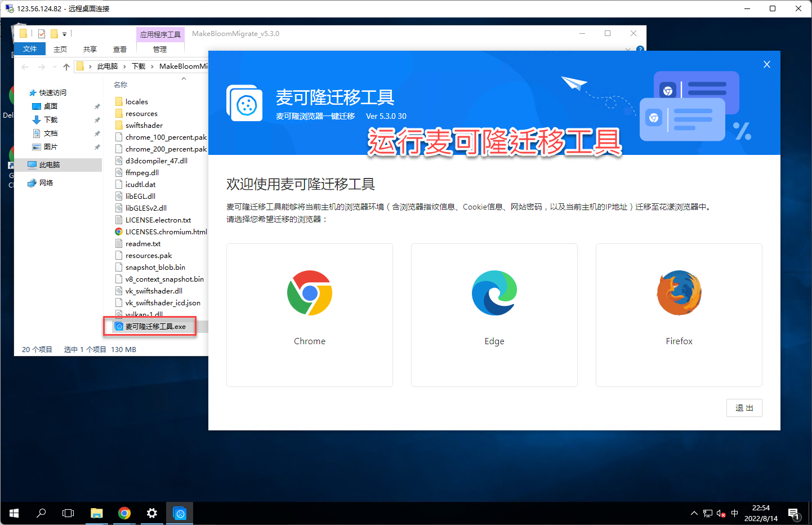Image resolution: width=812 pixels, height=525 pixels.
Task: Open muted volume tray icon
Action: click(721, 513)
